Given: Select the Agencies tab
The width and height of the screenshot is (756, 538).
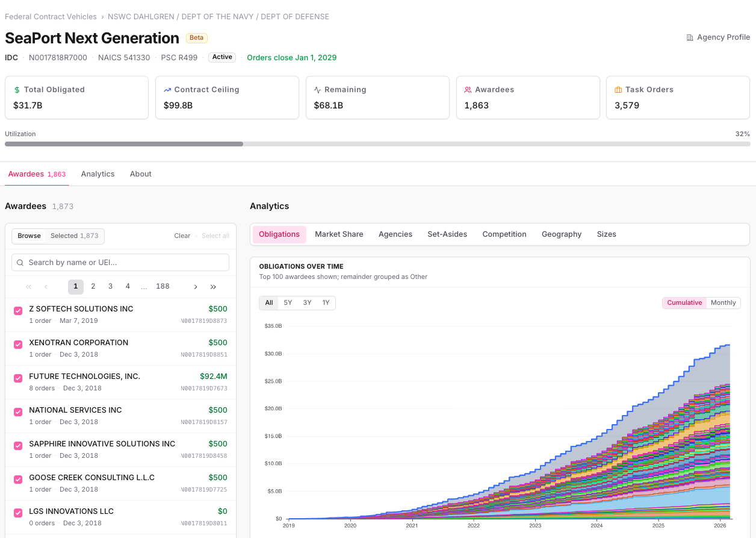Looking at the screenshot, I should tap(395, 234).
